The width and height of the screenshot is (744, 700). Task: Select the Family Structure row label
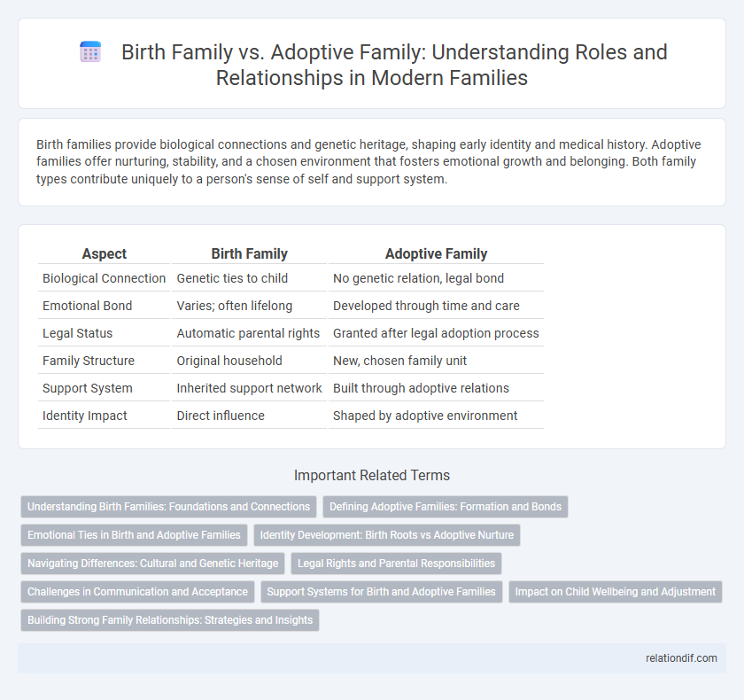point(89,361)
